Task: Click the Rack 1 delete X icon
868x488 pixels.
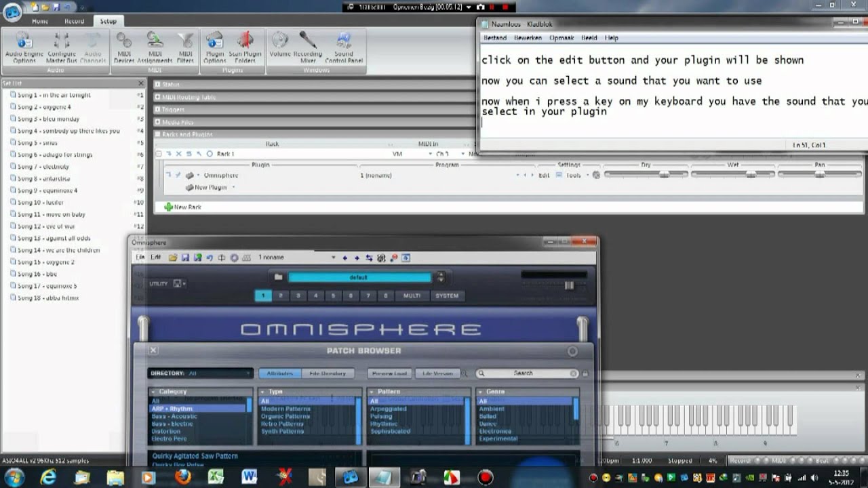Action: pos(179,154)
